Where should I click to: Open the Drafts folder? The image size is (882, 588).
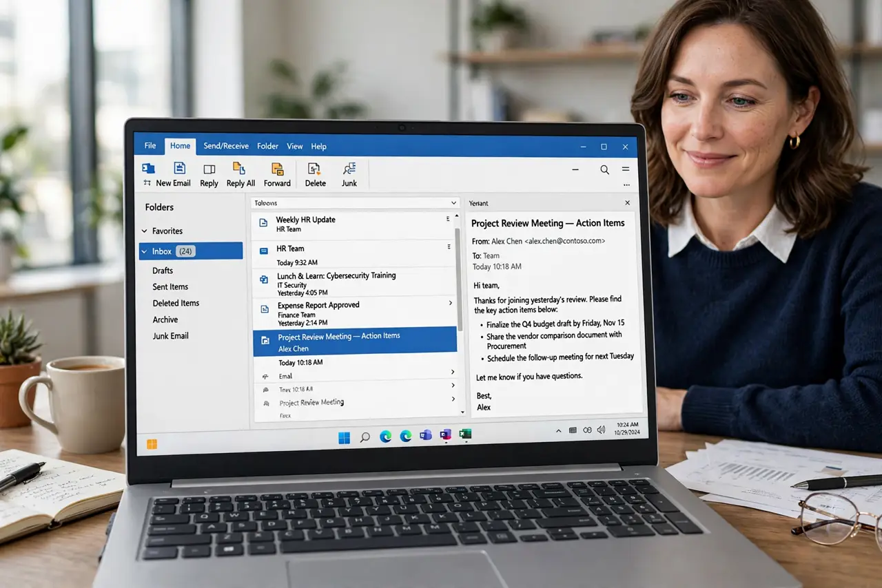tap(163, 271)
